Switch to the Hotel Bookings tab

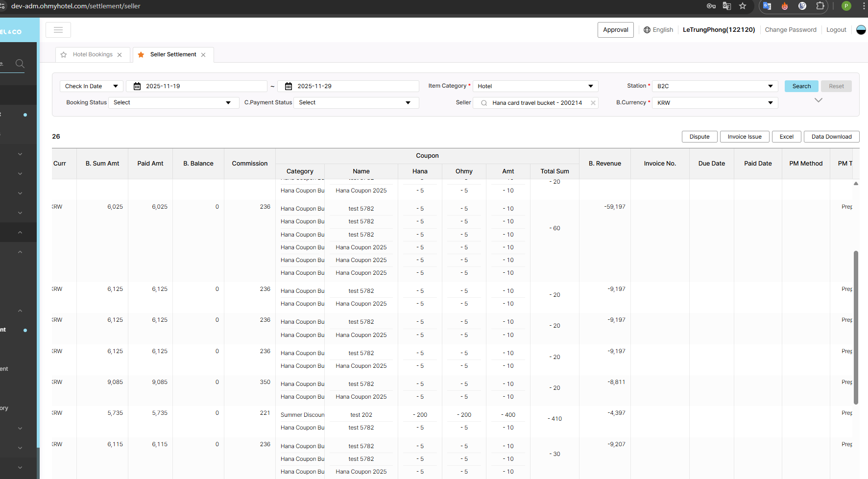coord(93,55)
